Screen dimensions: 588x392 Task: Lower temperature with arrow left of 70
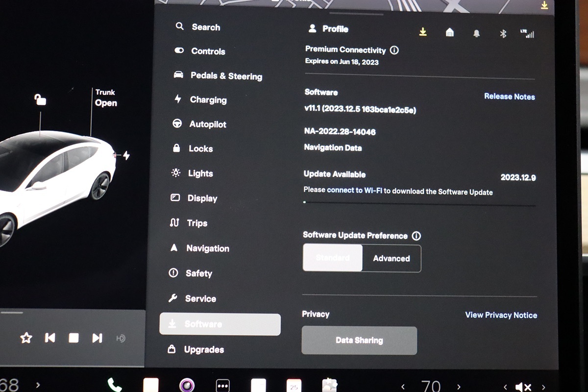point(403,387)
